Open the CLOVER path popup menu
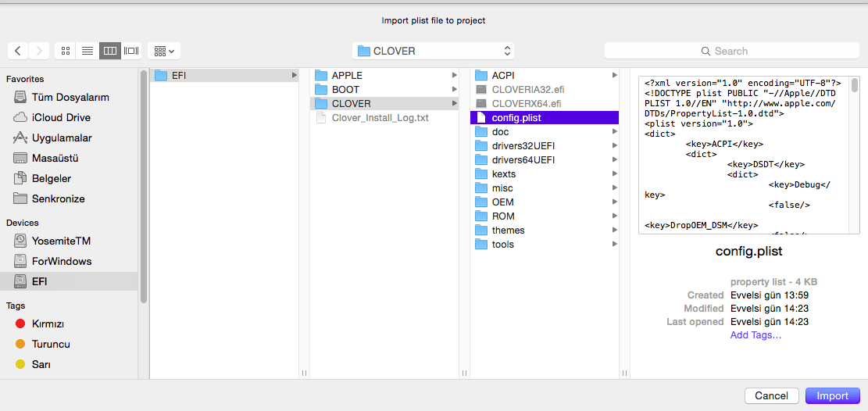 click(434, 51)
